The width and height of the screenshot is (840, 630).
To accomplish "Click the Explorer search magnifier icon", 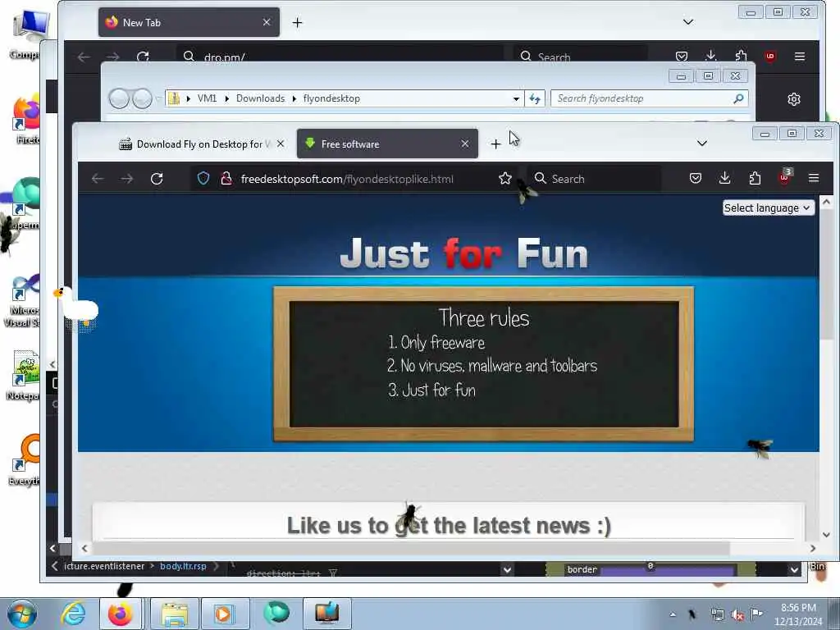I will [x=738, y=98].
